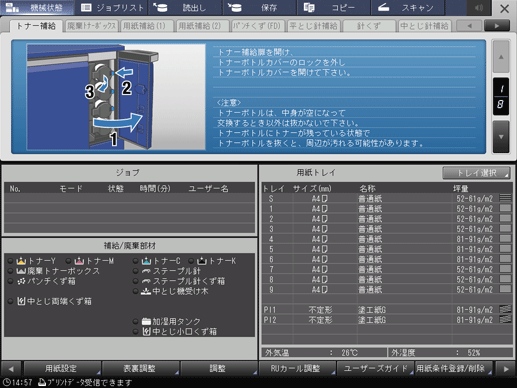The image size is (517, 388).
Task: Open the 用紙設定 paper settings button
Action: pyautogui.click(x=62, y=368)
